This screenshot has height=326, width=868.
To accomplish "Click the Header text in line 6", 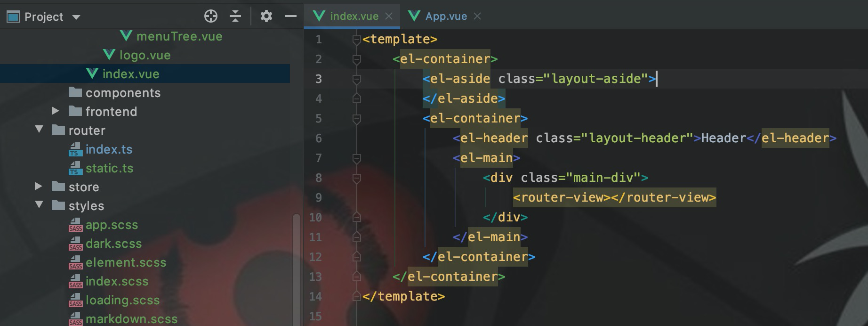I will point(723,138).
